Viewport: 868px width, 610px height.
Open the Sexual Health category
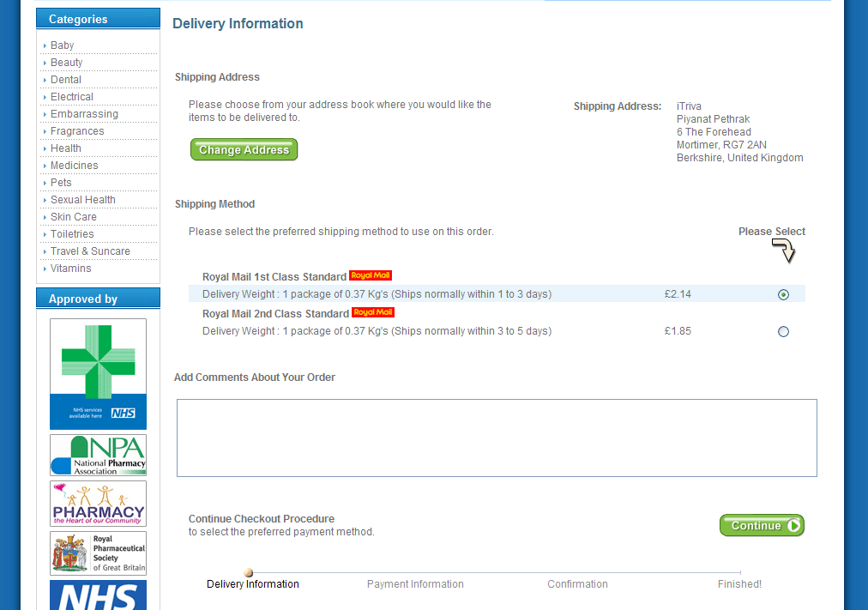(83, 200)
